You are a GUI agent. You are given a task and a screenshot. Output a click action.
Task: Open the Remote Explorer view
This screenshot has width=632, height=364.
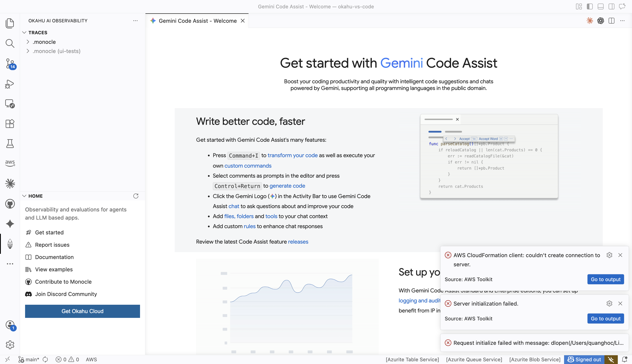(x=10, y=104)
